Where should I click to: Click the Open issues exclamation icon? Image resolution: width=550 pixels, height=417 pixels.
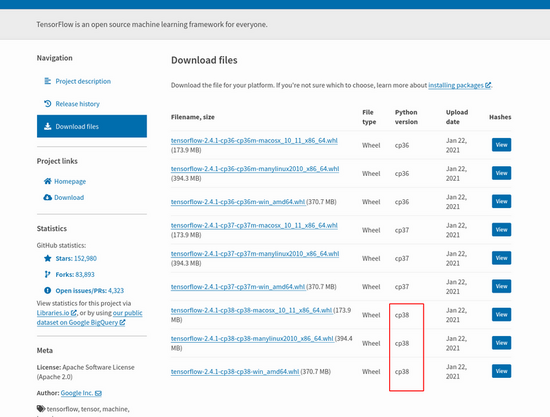pyautogui.click(x=48, y=290)
